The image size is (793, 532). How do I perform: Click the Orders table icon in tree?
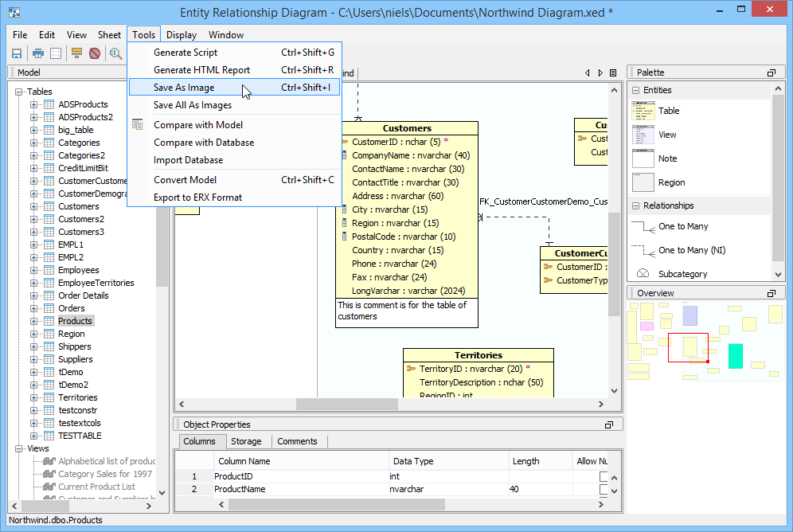49,308
